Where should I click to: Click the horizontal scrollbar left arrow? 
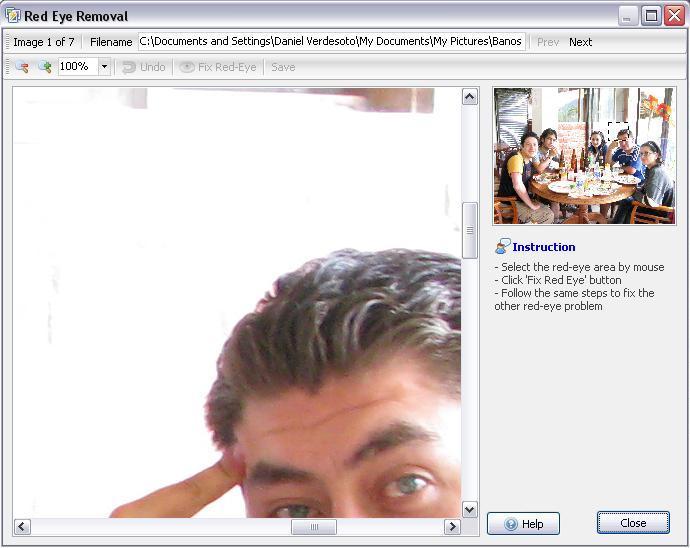click(x=22, y=526)
